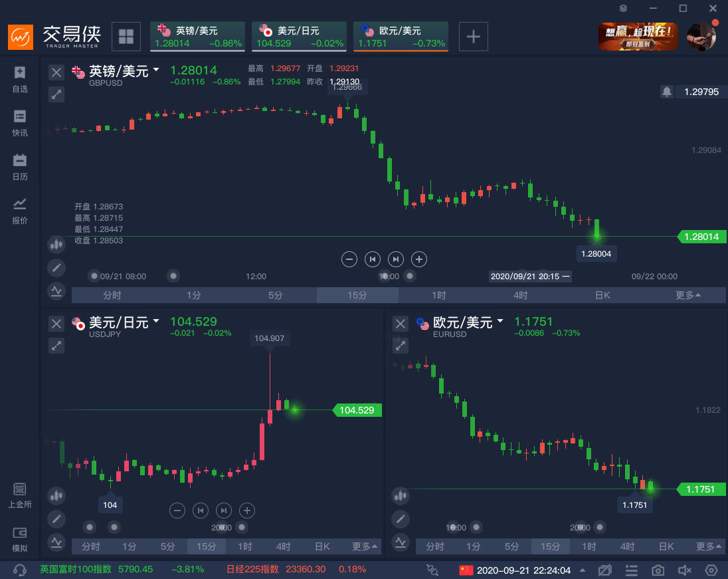The height and width of the screenshot is (579, 728).
Task: Zoom out GBPUSD chart with minus button
Action: pos(349,259)
